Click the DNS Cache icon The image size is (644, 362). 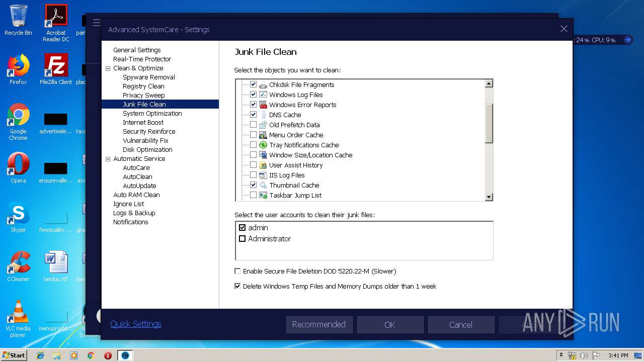coord(263,115)
